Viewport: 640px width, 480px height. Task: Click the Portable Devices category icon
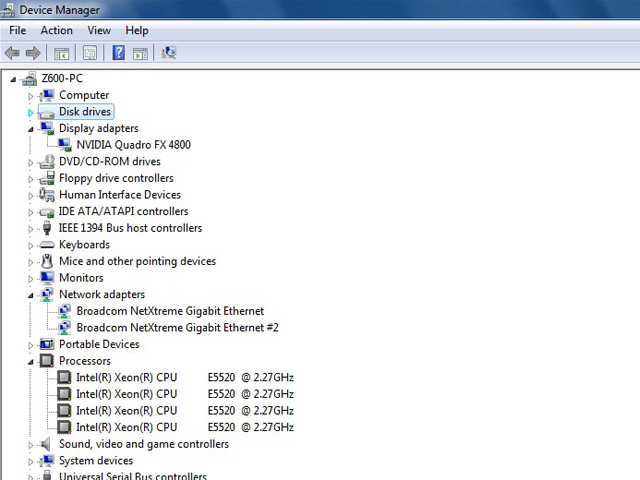click(x=47, y=344)
